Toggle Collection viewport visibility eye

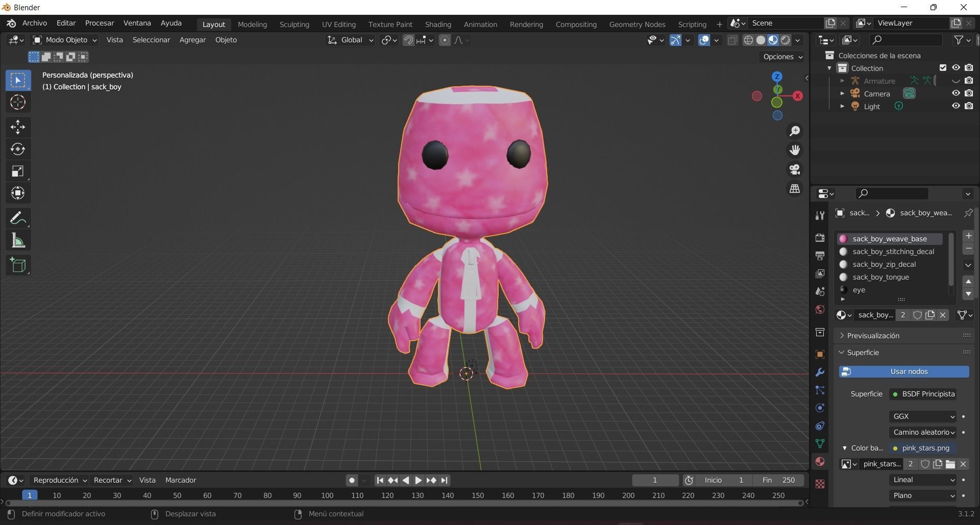coord(955,68)
